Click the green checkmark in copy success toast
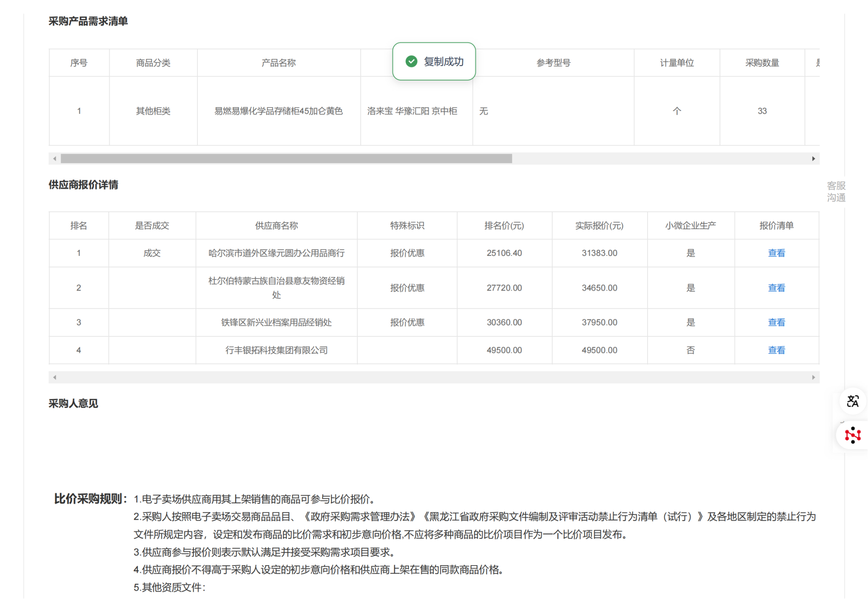The height and width of the screenshot is (613, 868). point(411,61)
